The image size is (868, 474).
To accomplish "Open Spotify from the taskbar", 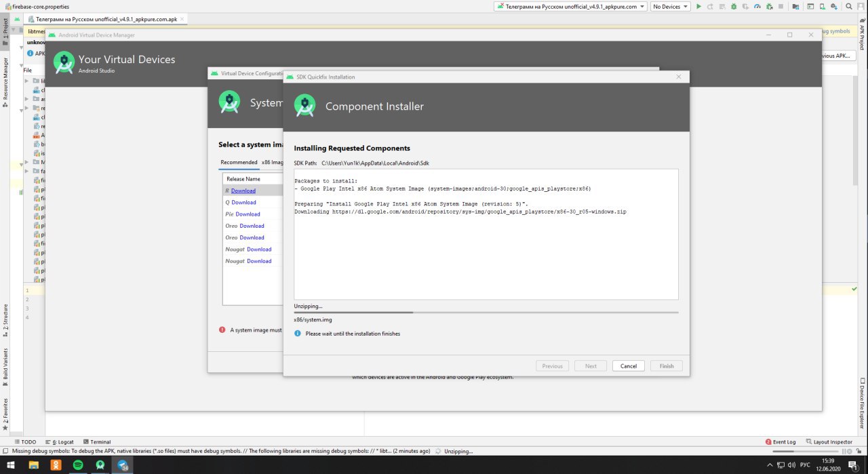I will point(78,465).
